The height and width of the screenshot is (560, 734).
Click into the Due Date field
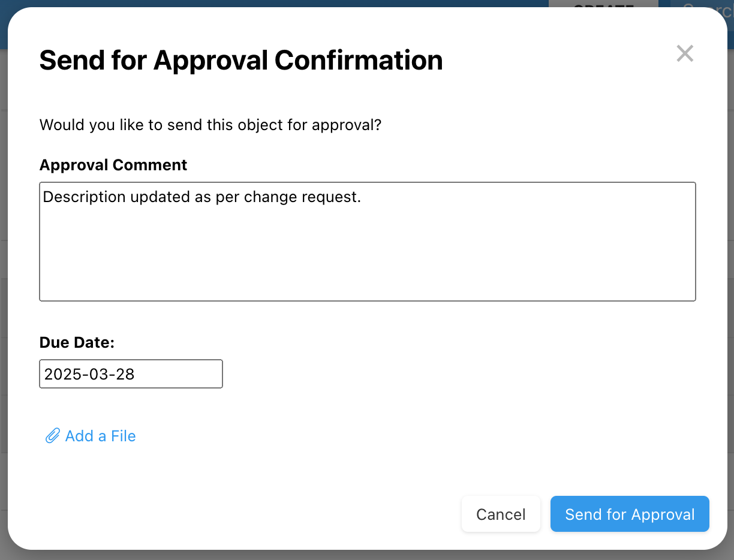tap(131, 374)
